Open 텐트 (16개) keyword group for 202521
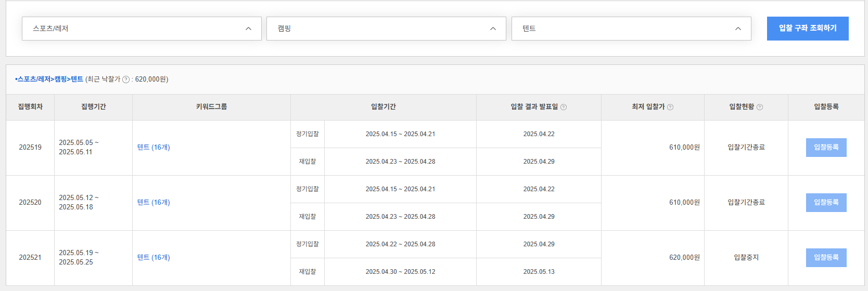Viewport: 868px width, 291px height. pyautogui.click(x=154, y=258)
